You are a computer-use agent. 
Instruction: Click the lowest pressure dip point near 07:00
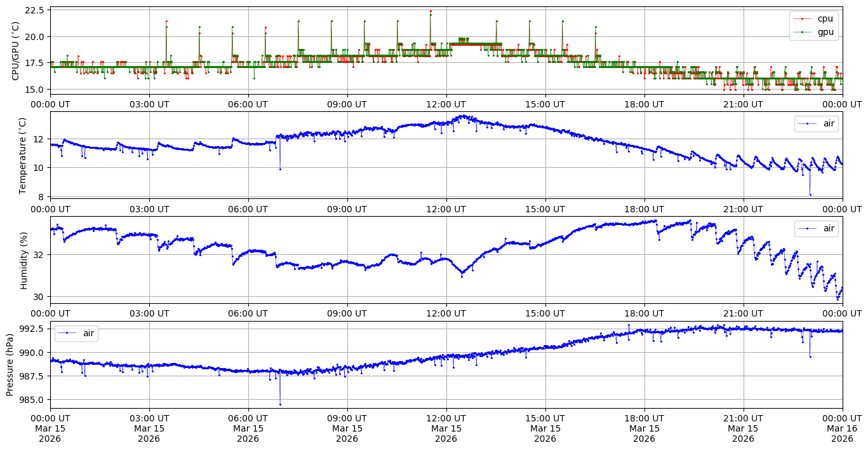coord(280,404)
